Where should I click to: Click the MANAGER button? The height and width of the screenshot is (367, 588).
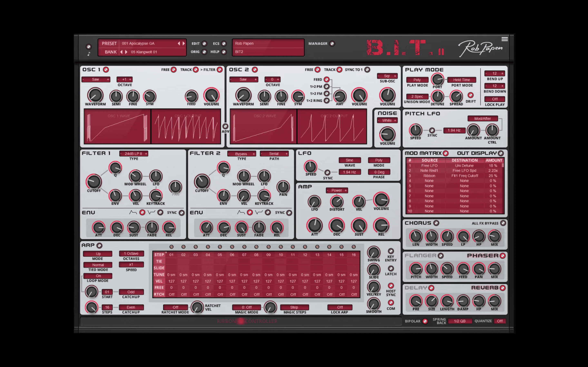coord(332,44)
